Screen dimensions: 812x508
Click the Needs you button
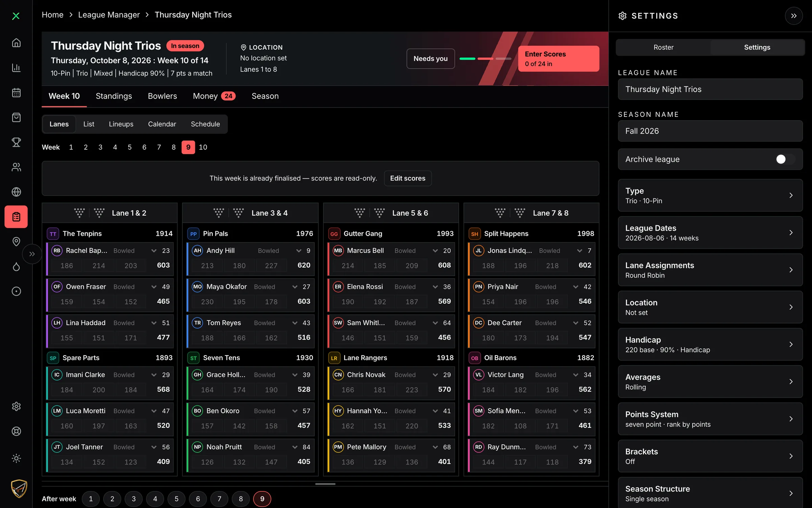[430, 59]
